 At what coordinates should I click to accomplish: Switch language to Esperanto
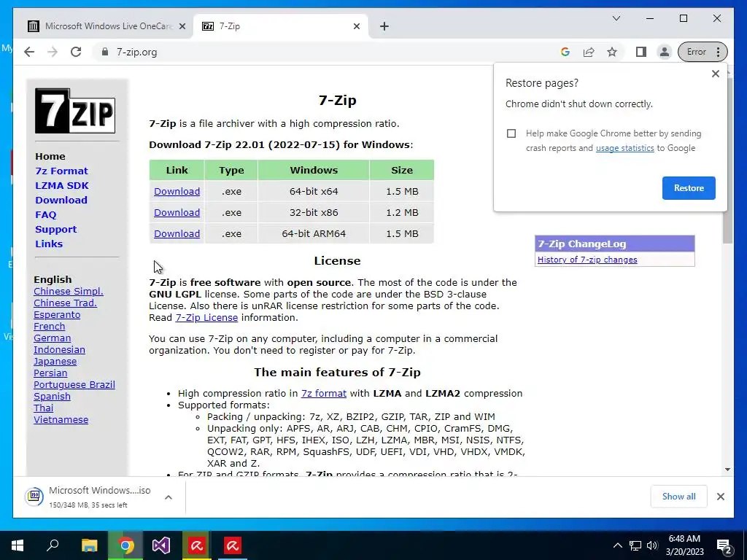[x=57, y=315]
